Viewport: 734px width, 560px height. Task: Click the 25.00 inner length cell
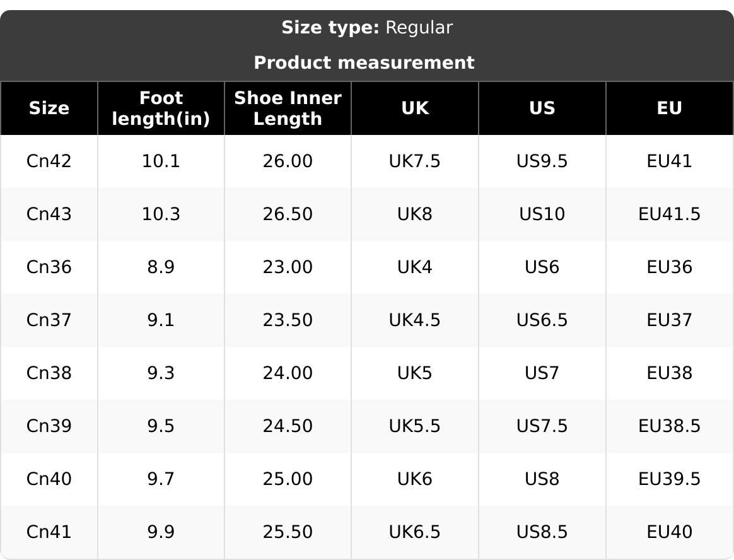(x=288, y=479)
